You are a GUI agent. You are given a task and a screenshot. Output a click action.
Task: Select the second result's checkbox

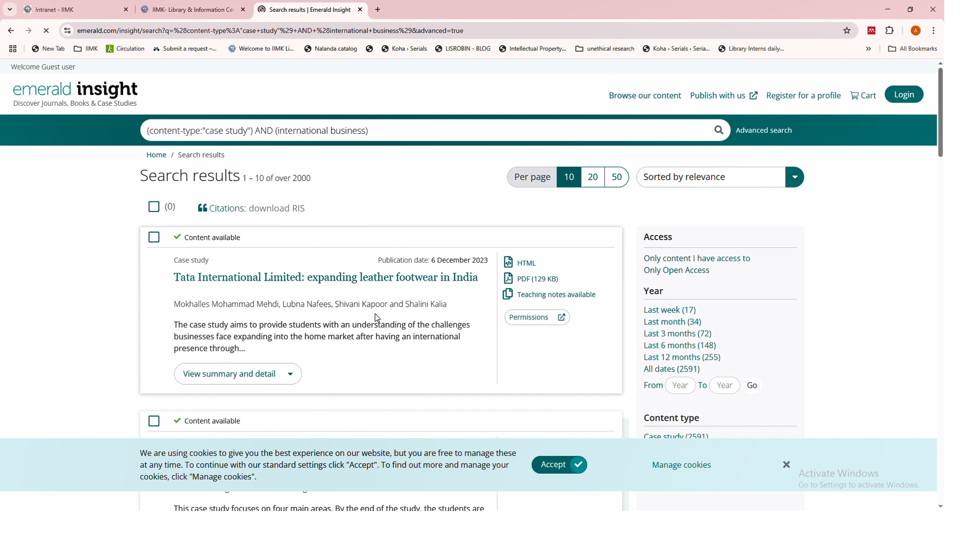click(x=154, y=421)
